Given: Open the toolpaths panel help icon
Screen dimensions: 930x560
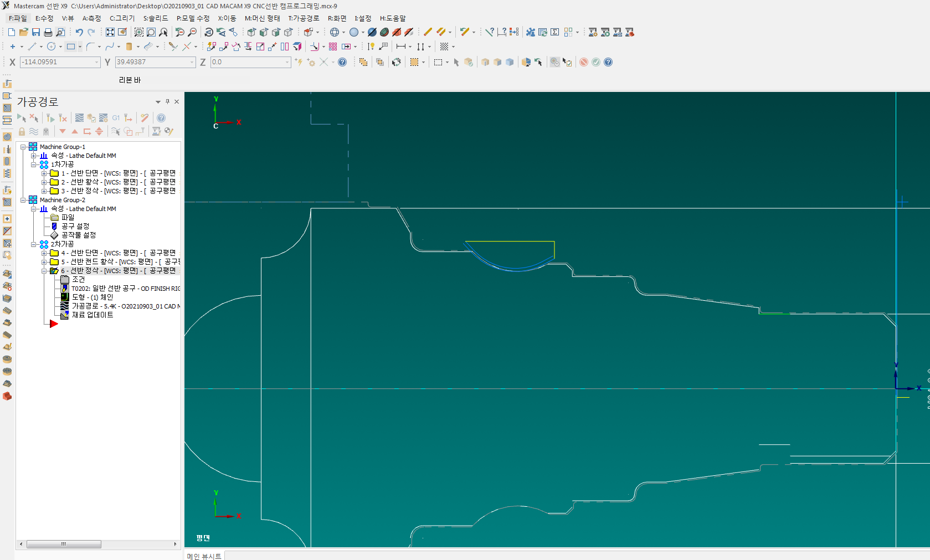Looking at the screenshot, I should [161, 117].
